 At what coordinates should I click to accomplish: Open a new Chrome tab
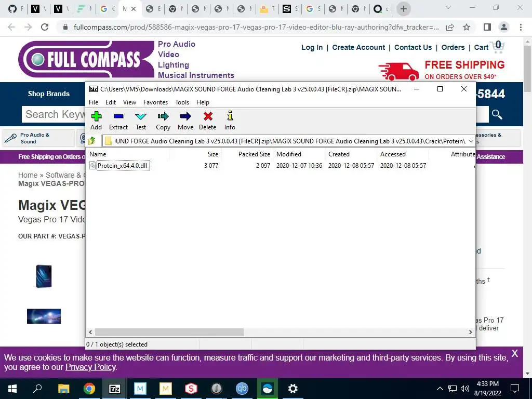click(x=404, y=9)
